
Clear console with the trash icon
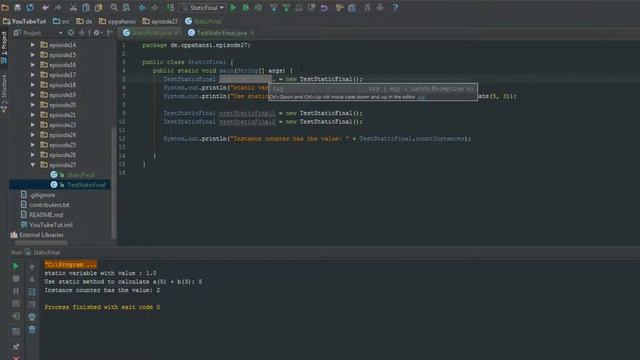point(32,329)
